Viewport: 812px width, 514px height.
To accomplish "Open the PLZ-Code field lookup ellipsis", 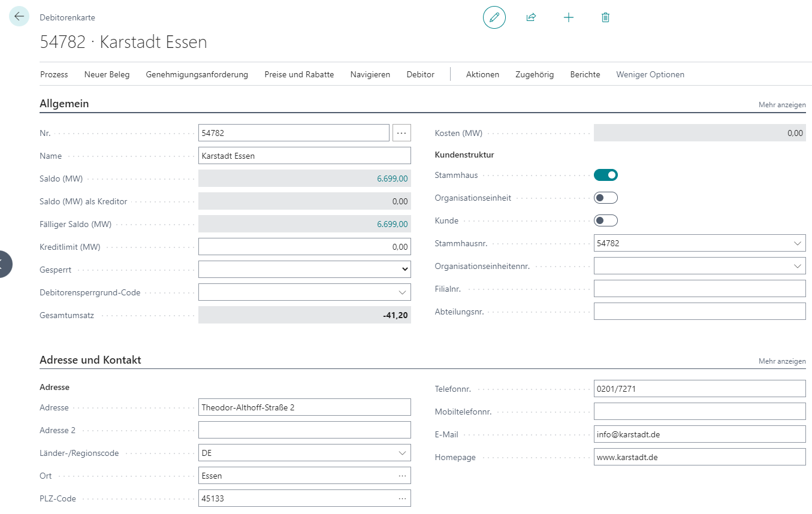I will coord(402,498).
